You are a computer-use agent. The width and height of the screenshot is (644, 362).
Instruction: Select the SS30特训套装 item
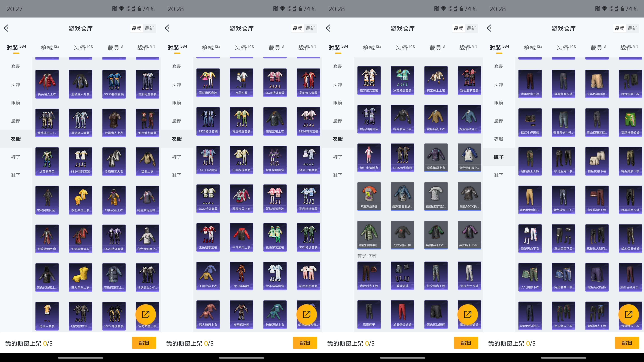(x=114, y=84)
